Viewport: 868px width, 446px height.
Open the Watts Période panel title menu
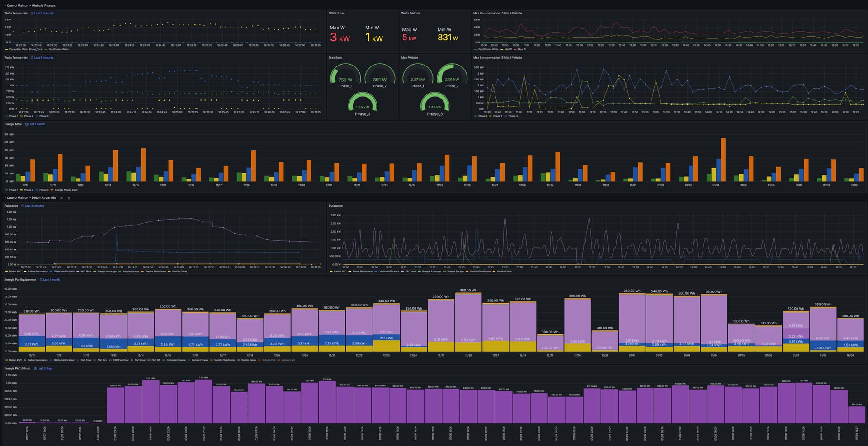tap(410, 13)
